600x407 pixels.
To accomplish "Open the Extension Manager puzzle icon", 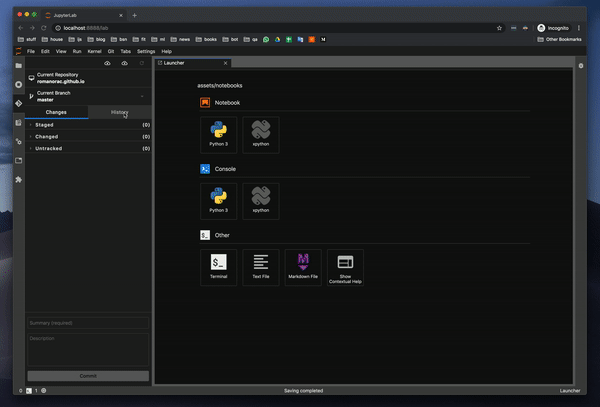I will [x=18, y=179].
